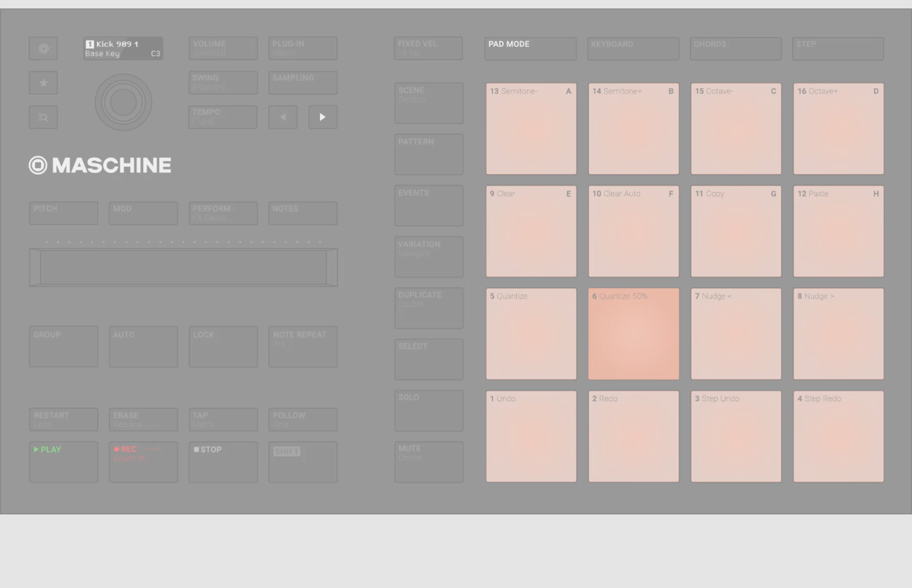
Task: Click the Maschine logo button at top-left
Action: [x=43, y=49]
